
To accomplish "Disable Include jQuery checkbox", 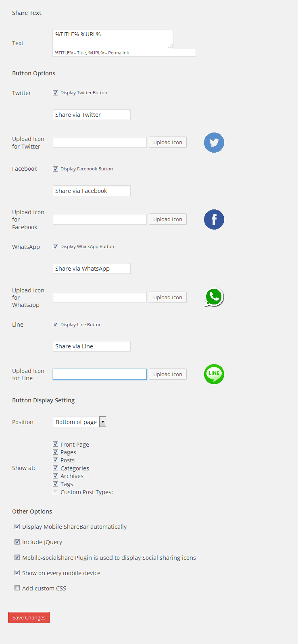I will pyautogui.click(x=17, y=542).
